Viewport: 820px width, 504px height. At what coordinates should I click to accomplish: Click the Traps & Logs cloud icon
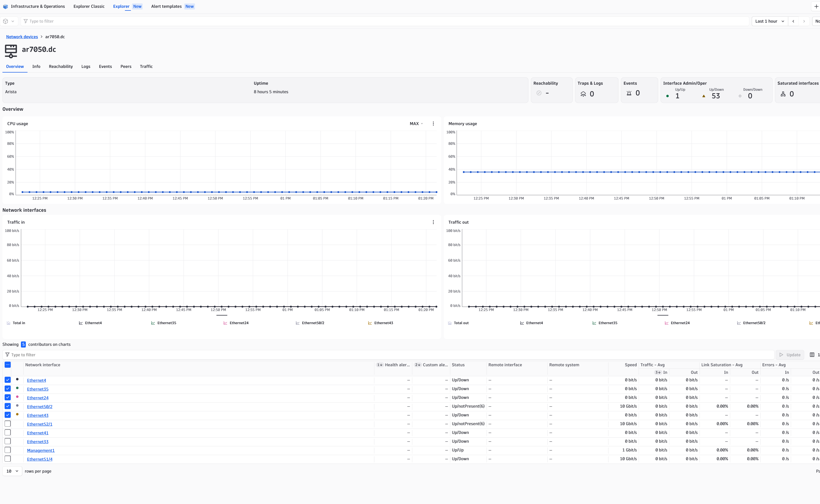(583, 94)
